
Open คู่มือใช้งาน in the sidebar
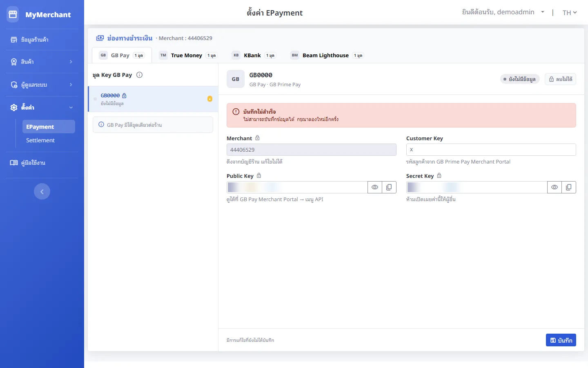click(x=42, y=163)
